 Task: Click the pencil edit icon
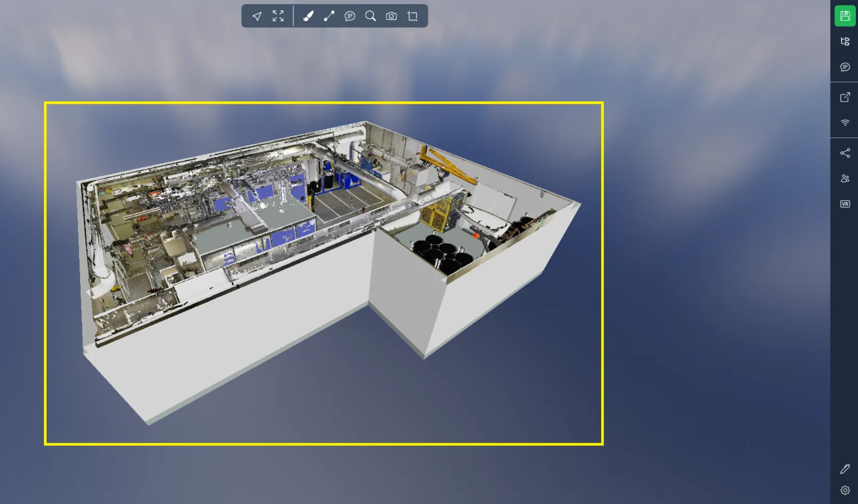(845, 469)
